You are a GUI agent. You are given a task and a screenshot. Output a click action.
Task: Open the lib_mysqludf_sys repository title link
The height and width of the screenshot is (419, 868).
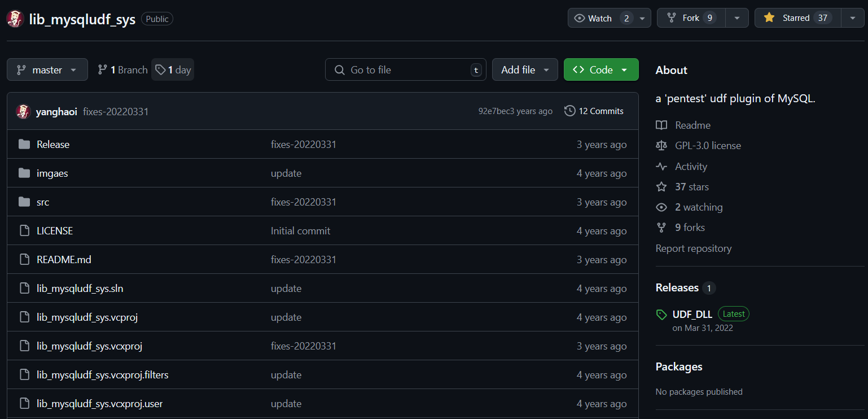82,19
